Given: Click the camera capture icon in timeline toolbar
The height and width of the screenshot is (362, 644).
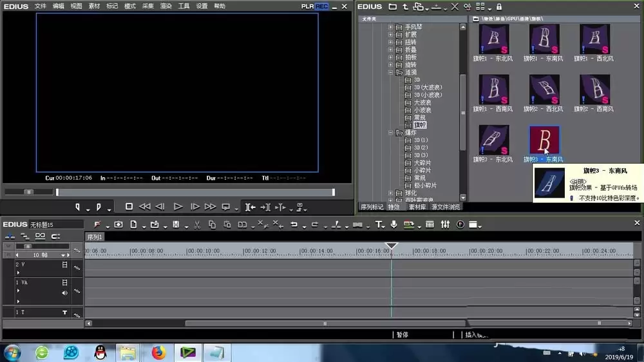Looking at the screenshot, I should (x=118, y=224).
